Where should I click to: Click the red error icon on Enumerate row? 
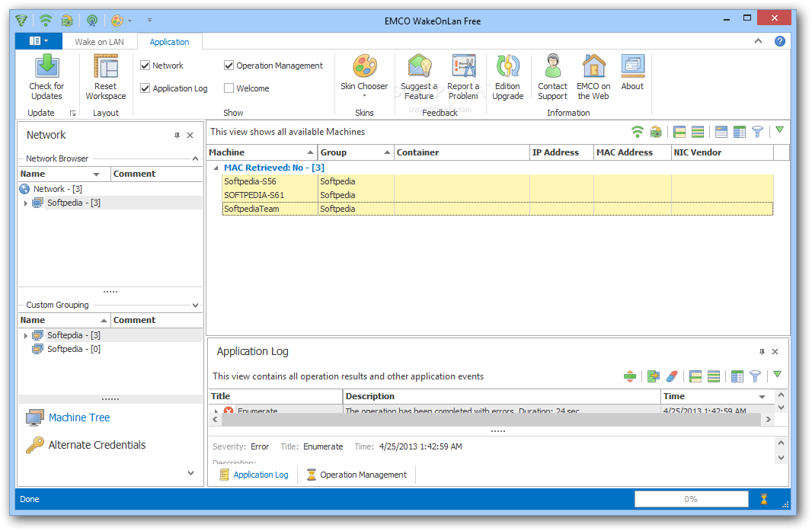pos(229,411)
